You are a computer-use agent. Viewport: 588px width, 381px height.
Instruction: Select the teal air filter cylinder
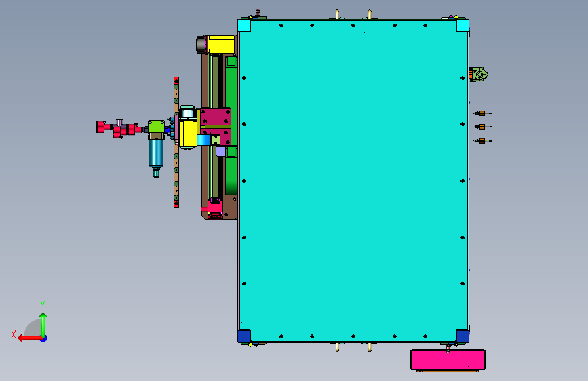click(x=157, y=153)
